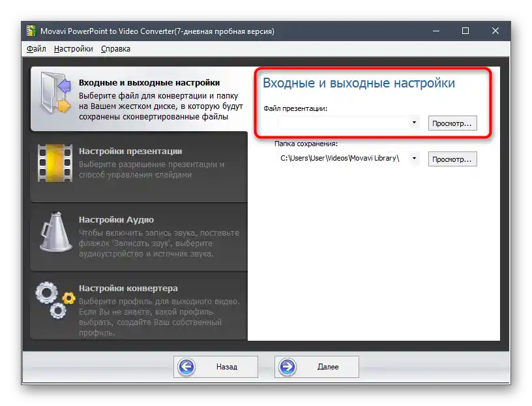Expand the save folder dropdown arrow
The width and height of the screenshot is (532, 406).
tap(414, 159)
